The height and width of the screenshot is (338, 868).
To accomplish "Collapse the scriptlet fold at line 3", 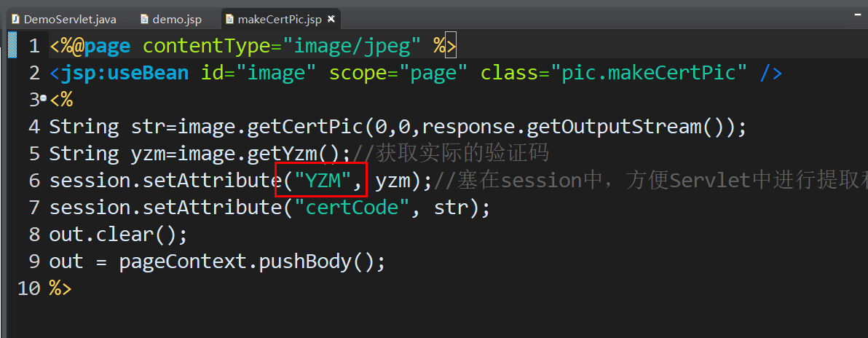I will [x=44, y=100].
